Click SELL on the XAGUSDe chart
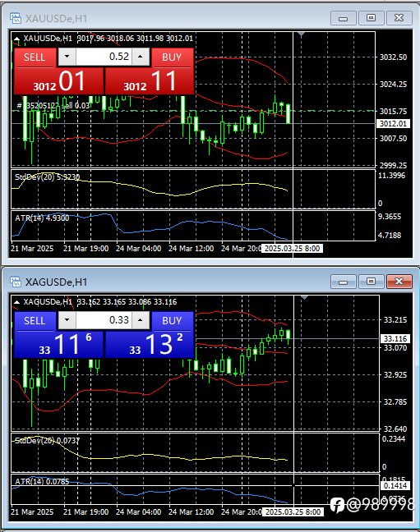Screen dimensions: 420x532 (35, 321)
